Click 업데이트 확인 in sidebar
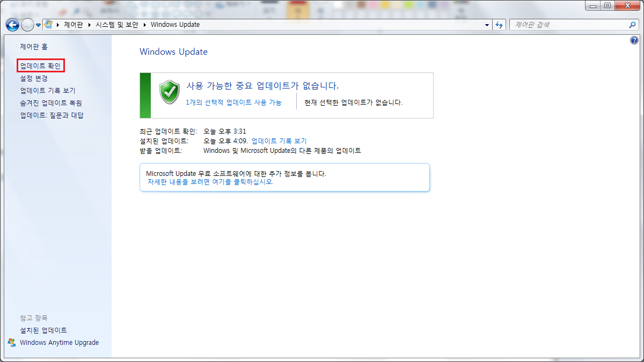 41,66
